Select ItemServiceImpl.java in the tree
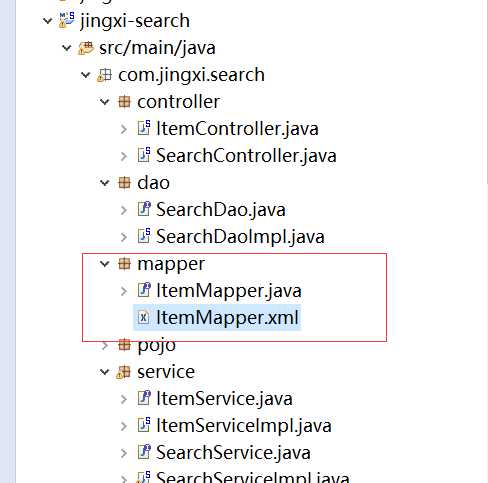 (244, 426)
